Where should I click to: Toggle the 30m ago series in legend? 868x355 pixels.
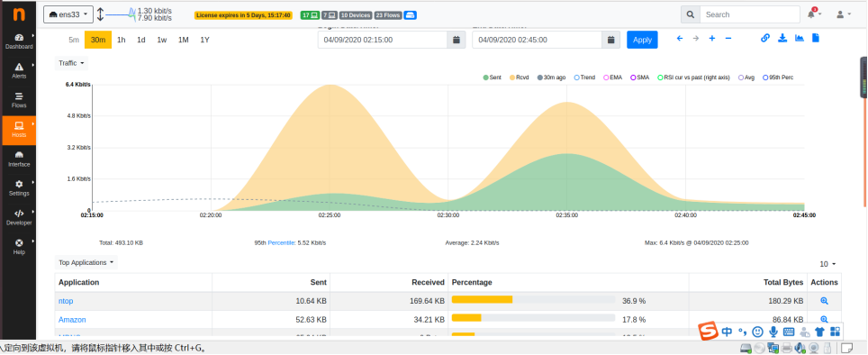click(551, 77)
